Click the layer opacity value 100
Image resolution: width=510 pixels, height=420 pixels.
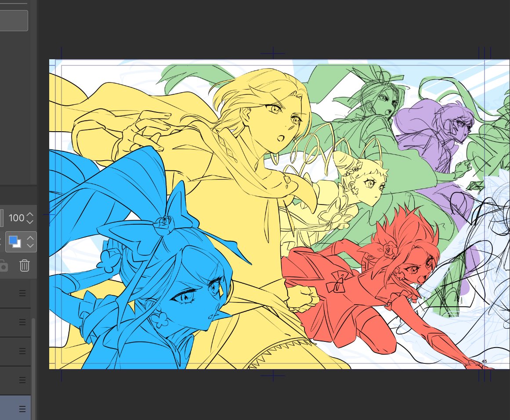tap(16, 218)
